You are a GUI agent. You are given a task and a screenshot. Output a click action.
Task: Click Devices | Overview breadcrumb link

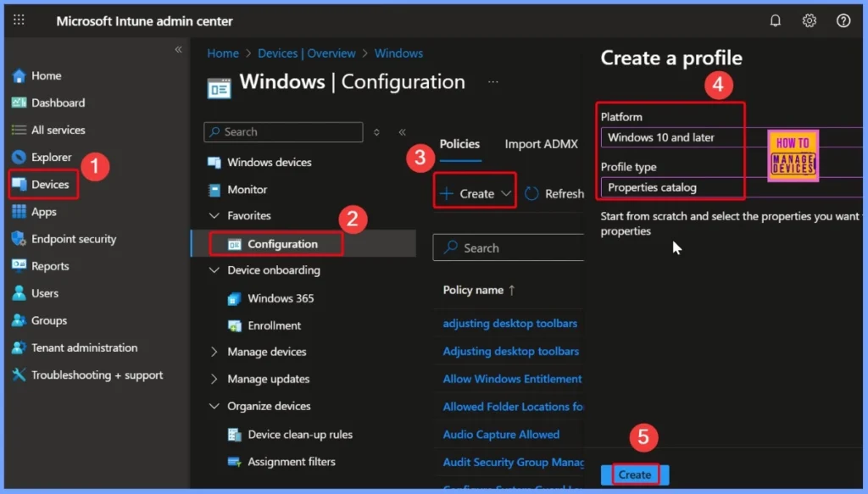point(307,53)
